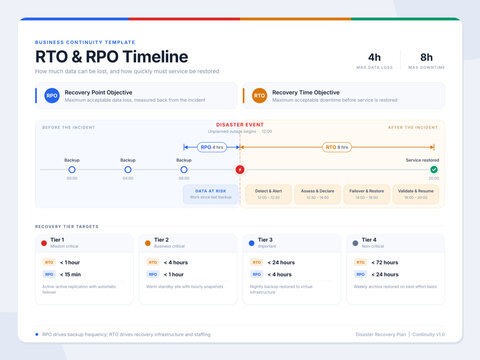
Task: Click the blue RPO circle icon
Action: coord(52,96)
